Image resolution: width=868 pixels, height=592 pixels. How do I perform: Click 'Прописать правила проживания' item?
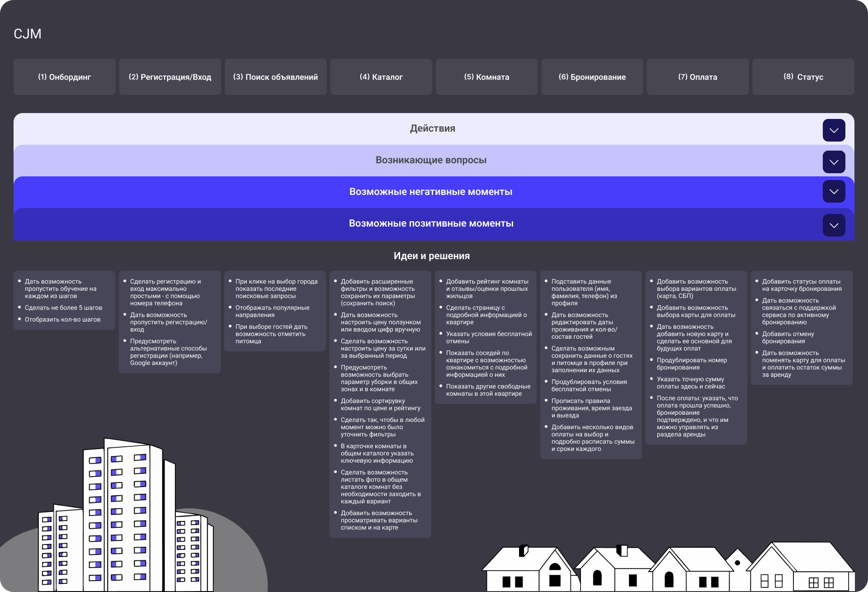tap(591, 408)
